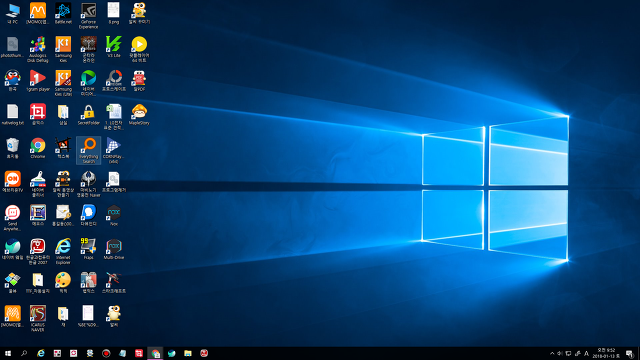Click the taskbar search magnifier
Viewport: 640px width, 360px height.
[x=24, y=353]
